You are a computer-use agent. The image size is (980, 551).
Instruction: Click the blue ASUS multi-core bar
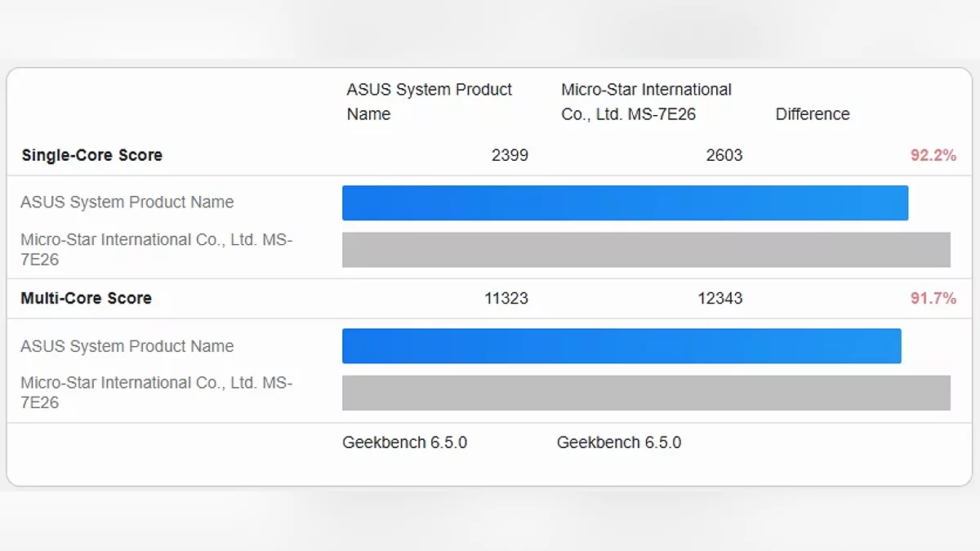621,346
